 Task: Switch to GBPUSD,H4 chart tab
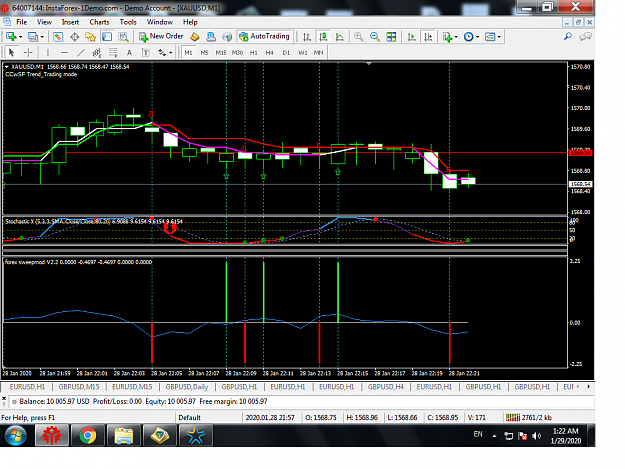[x=386, y=387]
